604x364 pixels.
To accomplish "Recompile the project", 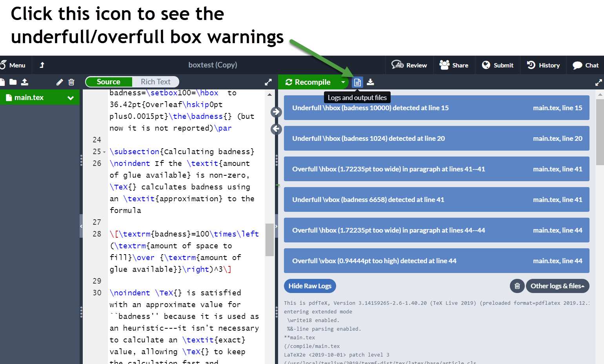I will coord(309,82).
